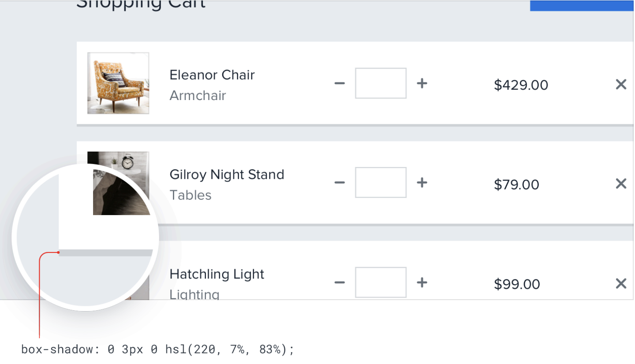Click the Hatchling Light quantity field
635x364 pixels.
[381, 282]
